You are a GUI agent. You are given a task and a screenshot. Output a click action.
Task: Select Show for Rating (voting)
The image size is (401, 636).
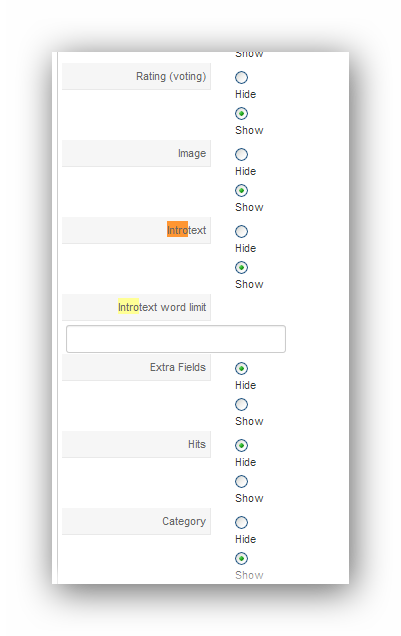tap(241, 114)
